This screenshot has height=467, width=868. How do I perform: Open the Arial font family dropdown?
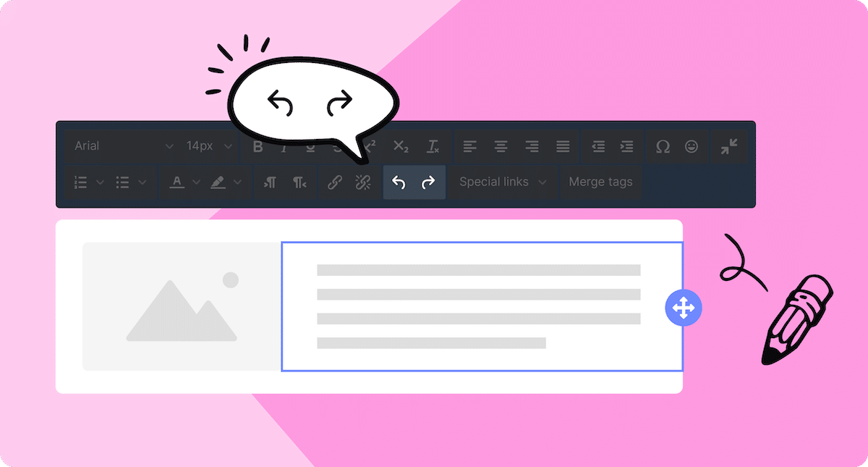(123, 146)
